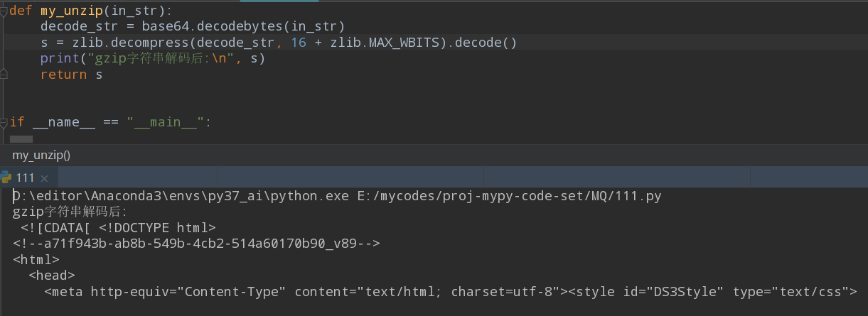868x316 pixels.
Task: Click the Python icon on the 111 run tab
Action: tap(6, 178)
